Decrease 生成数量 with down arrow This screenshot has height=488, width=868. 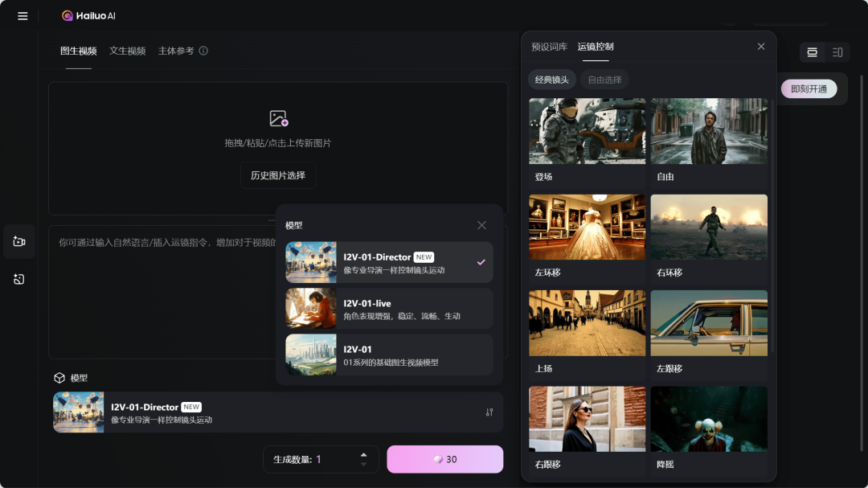tap(364, 464)
